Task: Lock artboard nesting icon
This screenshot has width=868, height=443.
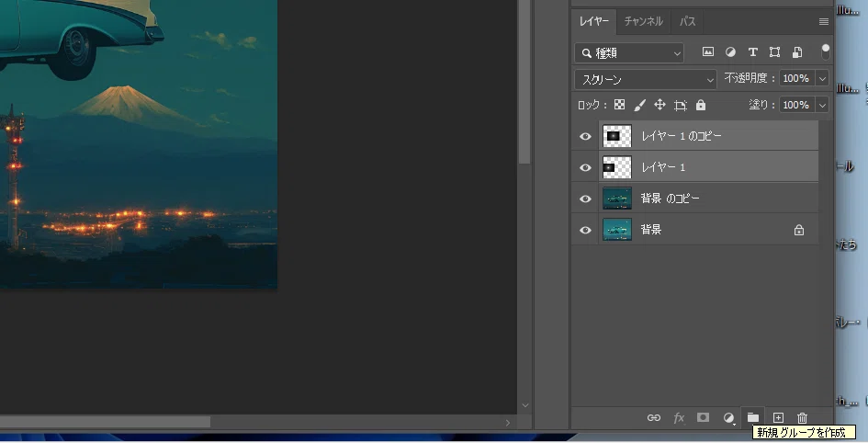Action: click(x=681, y=105)
